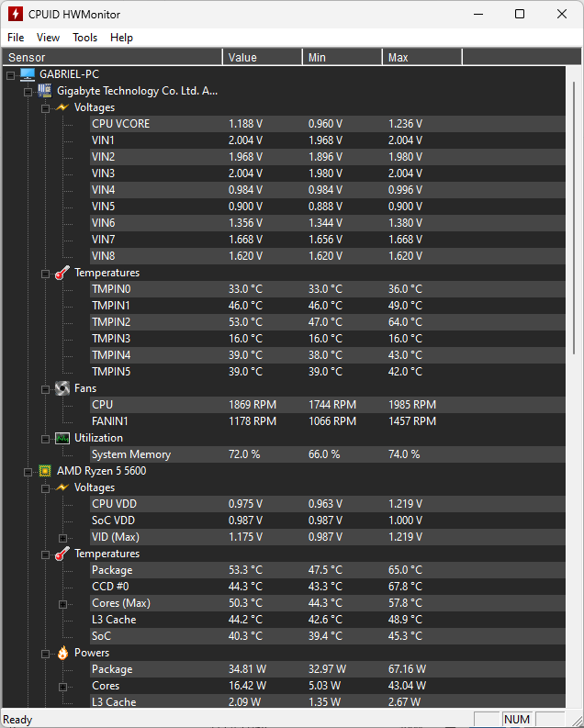Collapse the Powers group
The height and width of the screenshot is (728, 584).
tap(45, 654)
